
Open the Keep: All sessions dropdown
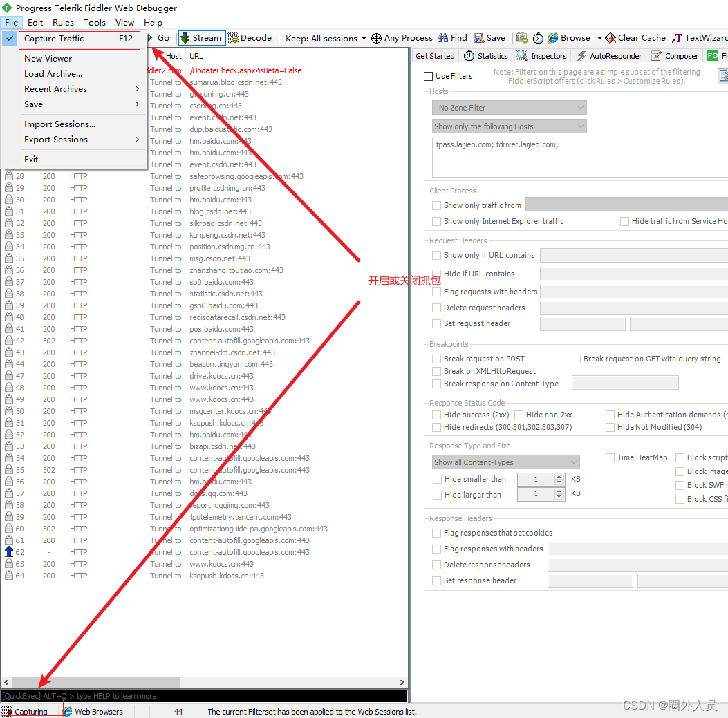(326, 38)
